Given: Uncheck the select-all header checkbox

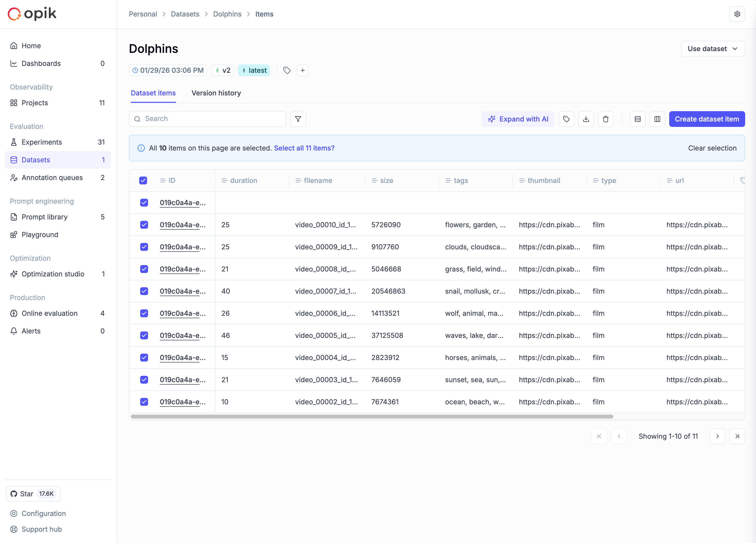Looking at the screenshot, I should tap(143, 180).
